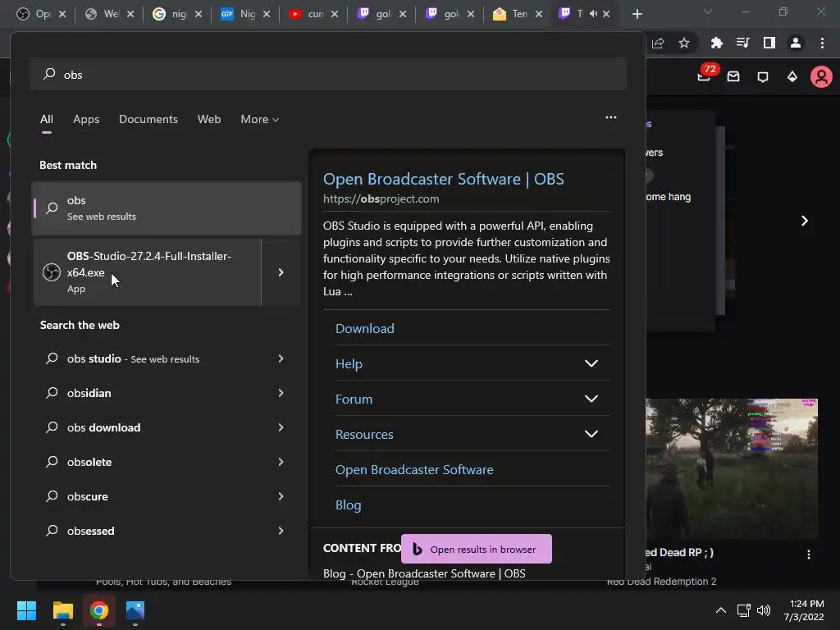This screenshot has width=840, height=630.
Task: Expand the Resources section chevron
Action: click(x=591, y=435)
